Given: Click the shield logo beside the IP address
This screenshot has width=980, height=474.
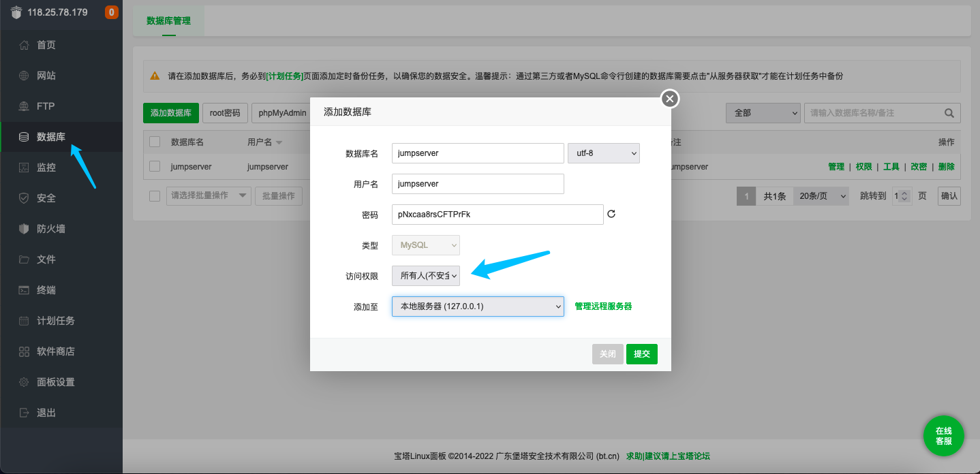Looking at the screenshot, I should pyautogui.click(x=16, y=12).
